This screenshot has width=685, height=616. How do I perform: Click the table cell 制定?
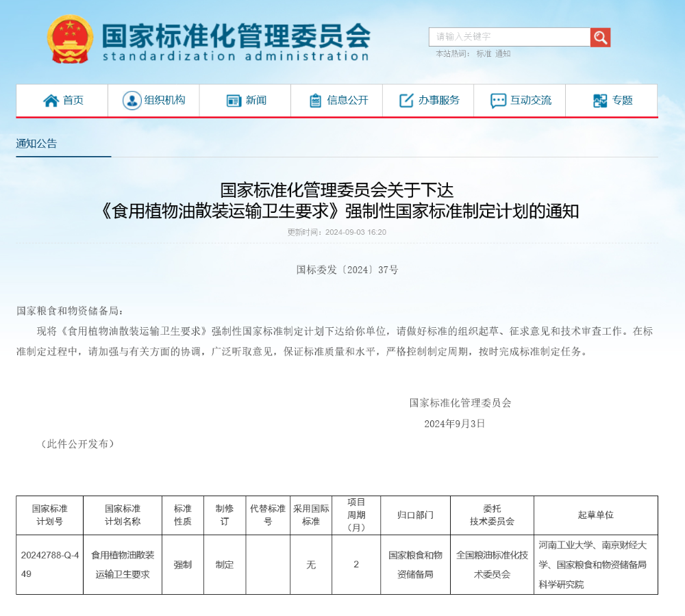(x=225, y=565)
